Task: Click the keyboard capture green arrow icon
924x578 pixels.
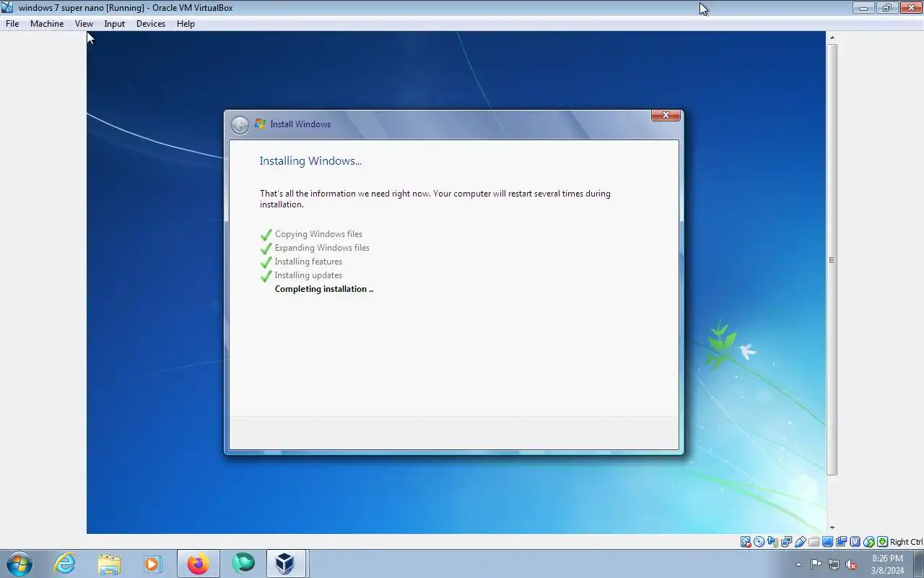Action: (x=882, y=542)
